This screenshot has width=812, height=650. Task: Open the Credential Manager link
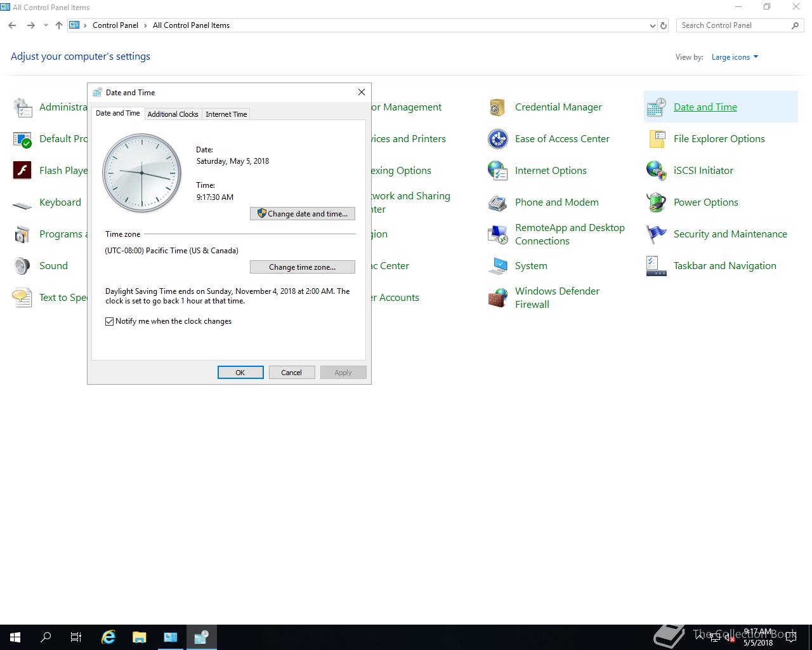[558, 107]
